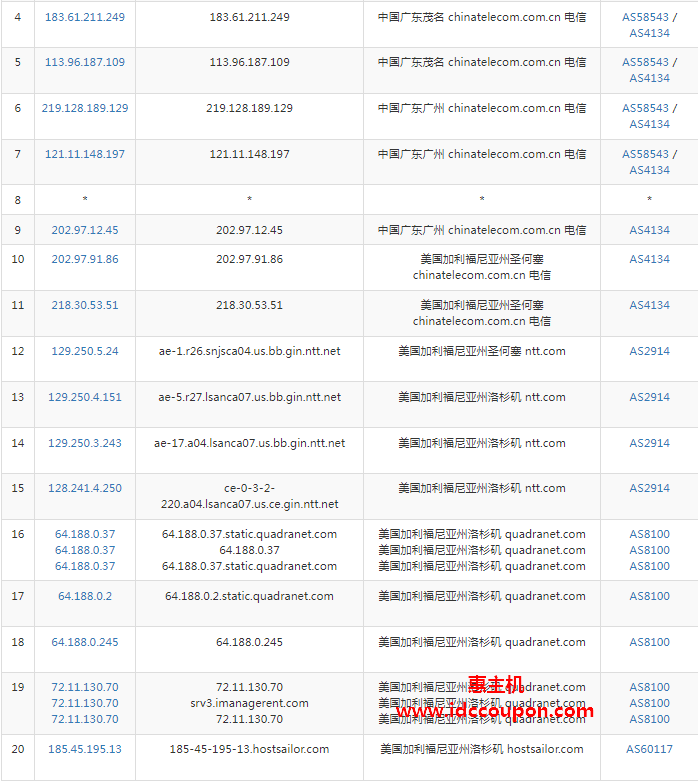
Task: Select hostname ae-1.r26.snjsca04.us.bb.gin.ntt.net
Action: 249,351
